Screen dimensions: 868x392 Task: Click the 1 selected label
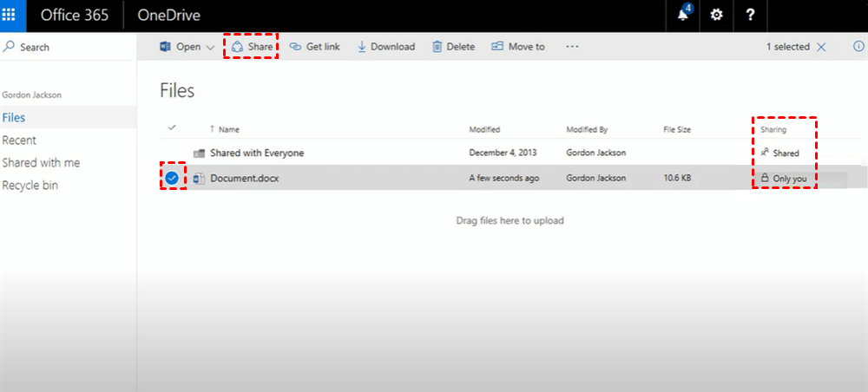pyautogui.click(x=788, y=47)
